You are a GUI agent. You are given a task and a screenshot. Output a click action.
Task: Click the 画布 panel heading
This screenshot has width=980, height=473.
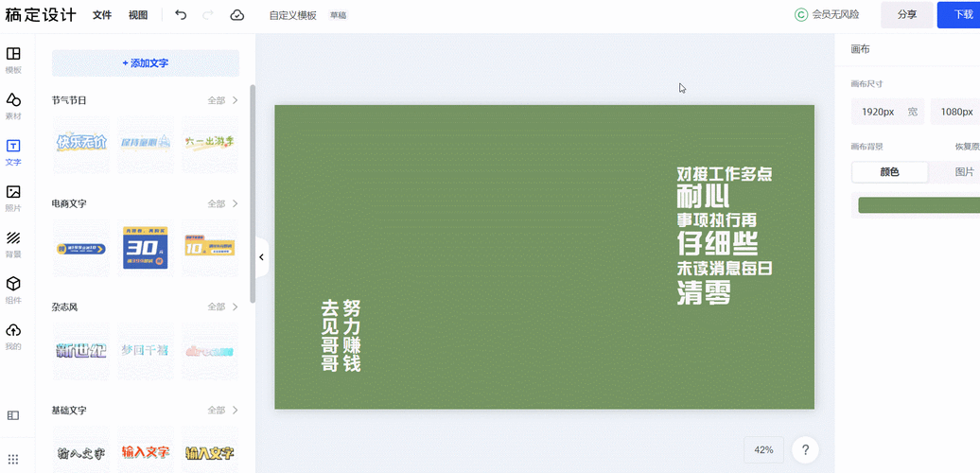(860, 49)
